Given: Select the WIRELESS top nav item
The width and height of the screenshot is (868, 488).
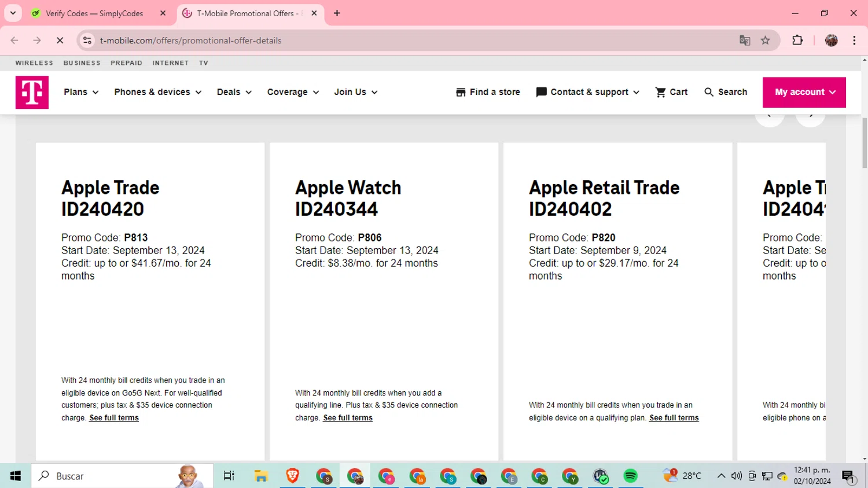Looking at the screenshot, I should 34,63.
